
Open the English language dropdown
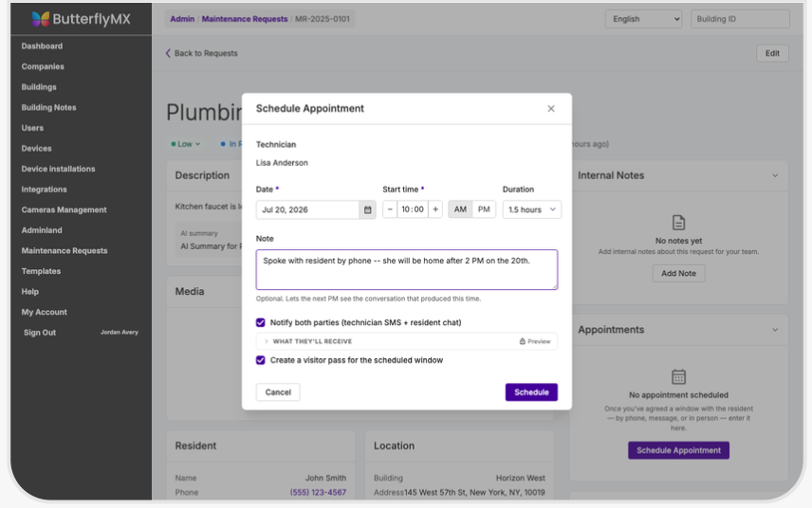644,19
